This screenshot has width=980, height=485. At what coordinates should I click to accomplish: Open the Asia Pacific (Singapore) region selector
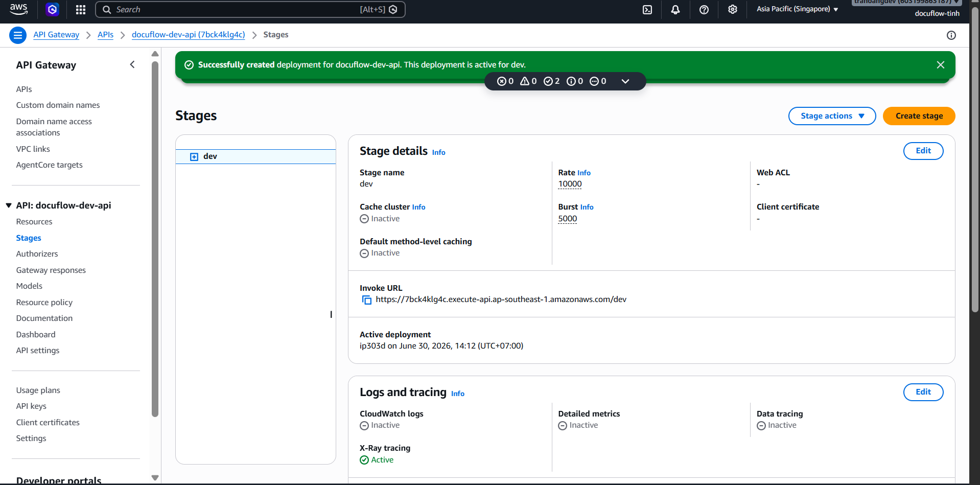tap(797, 9)
